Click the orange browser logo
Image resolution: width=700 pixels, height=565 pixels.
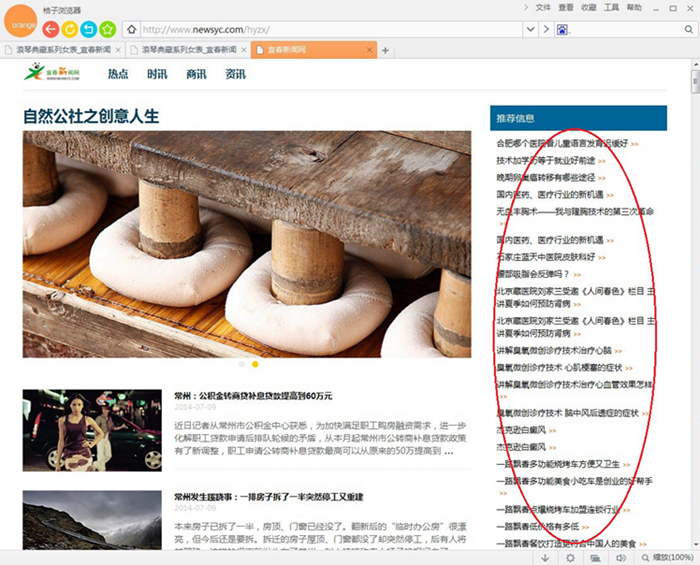tap(17, 24)
